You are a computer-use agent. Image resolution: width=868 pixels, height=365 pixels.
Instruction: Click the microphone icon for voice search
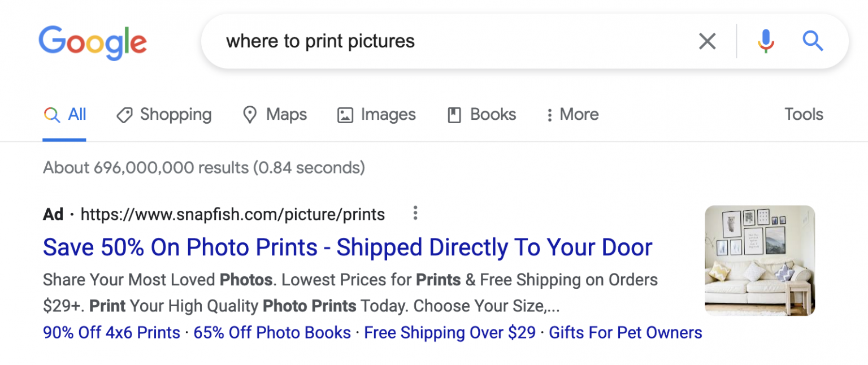[x=765, y=41]
